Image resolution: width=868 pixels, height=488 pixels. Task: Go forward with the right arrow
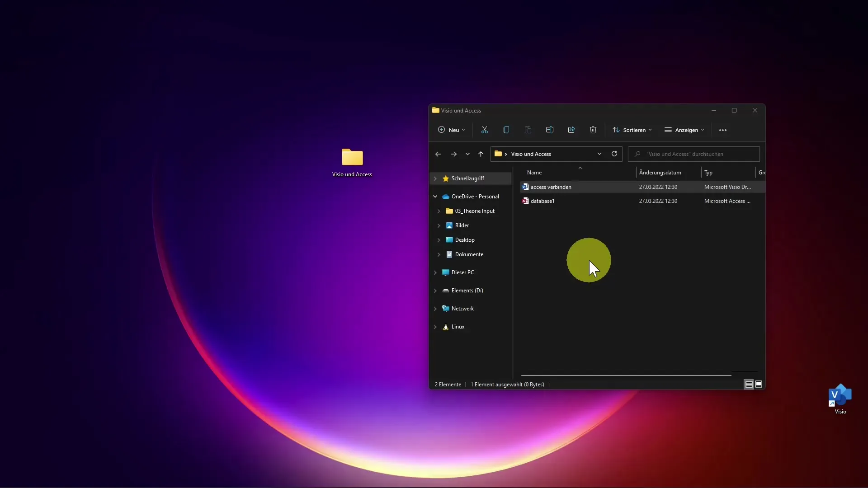click(453, 154)
